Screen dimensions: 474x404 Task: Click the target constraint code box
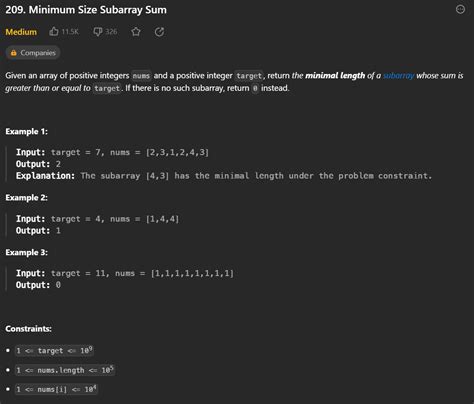[54, 351]
